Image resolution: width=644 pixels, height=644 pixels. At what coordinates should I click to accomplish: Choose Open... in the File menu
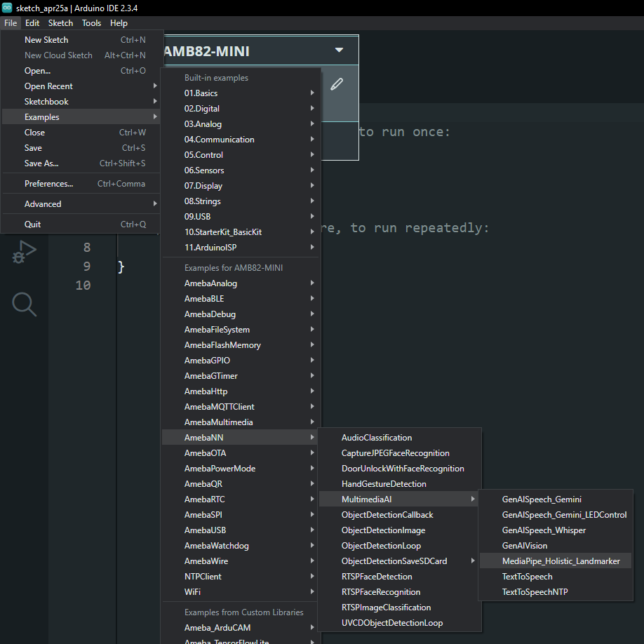point(81,71)
